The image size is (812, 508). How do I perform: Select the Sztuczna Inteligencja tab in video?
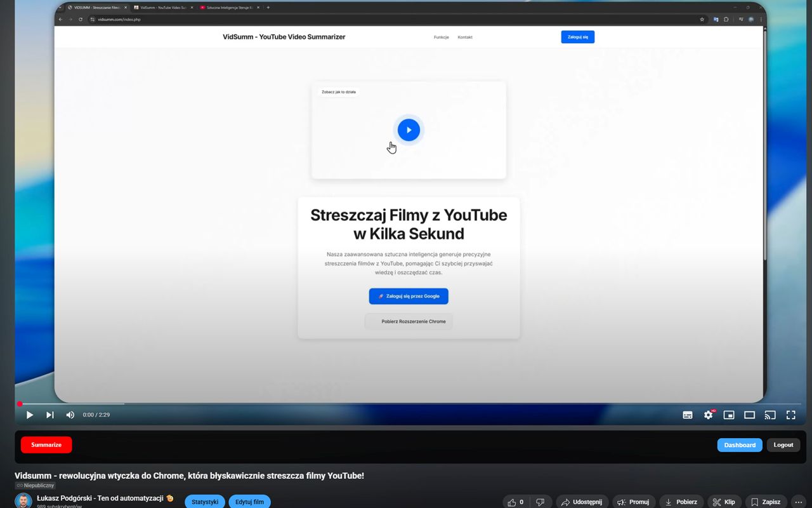(x=229, y=8)
